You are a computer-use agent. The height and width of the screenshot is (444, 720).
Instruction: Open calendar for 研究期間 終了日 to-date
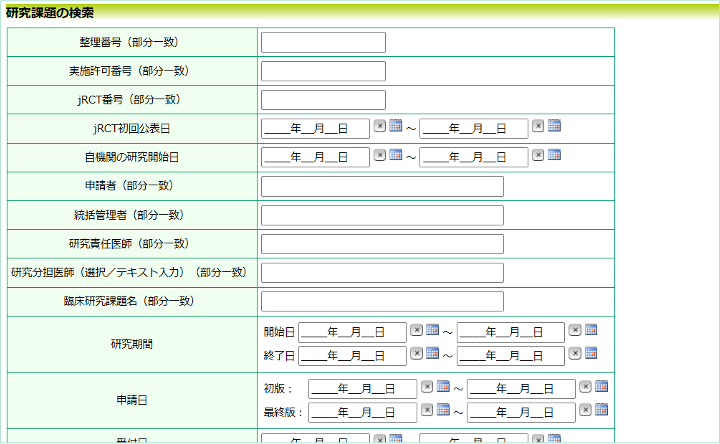pyautogui.click(x=591, y=353)
